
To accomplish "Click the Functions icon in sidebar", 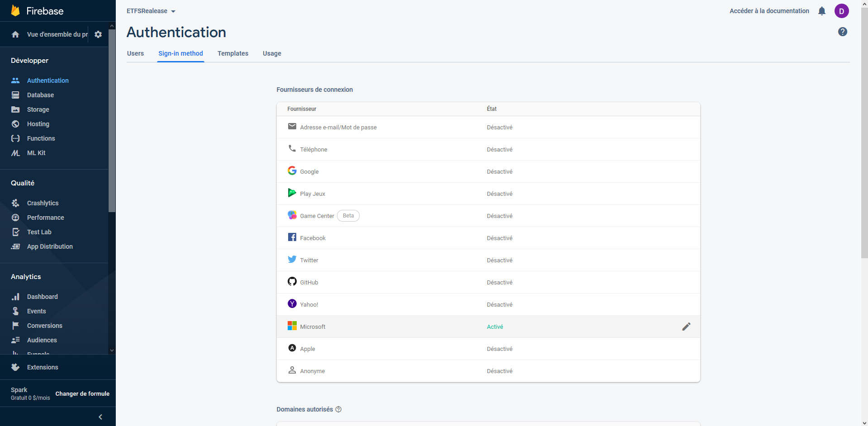I will click(x=15, y=138).
